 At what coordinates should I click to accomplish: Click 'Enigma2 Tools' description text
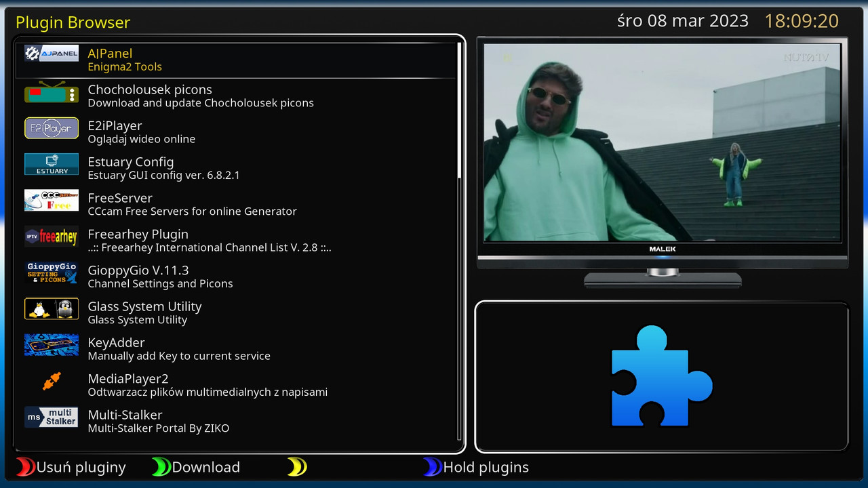125,67
